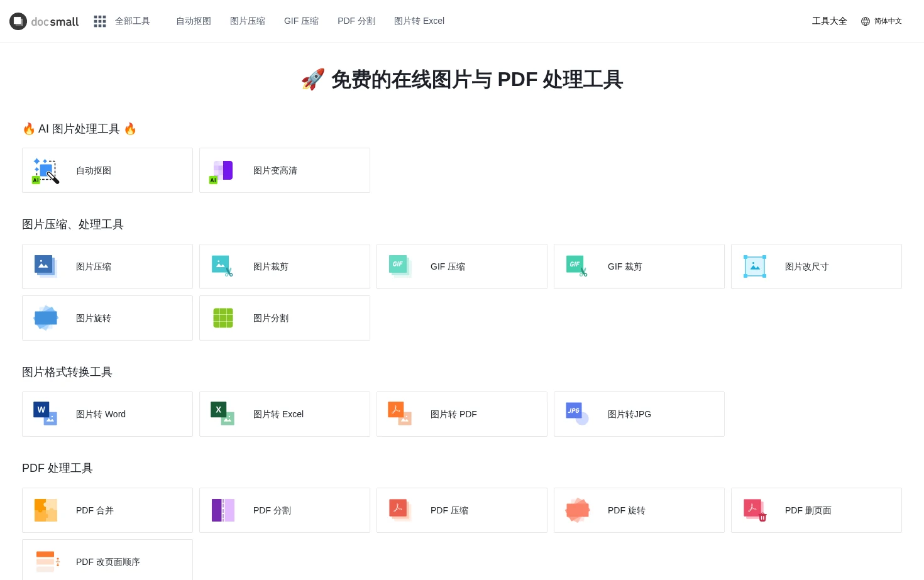Select 图片压缩 in top navigation
Image resolution: width=924 pixels, height=580 pixels.
(248, 21)
